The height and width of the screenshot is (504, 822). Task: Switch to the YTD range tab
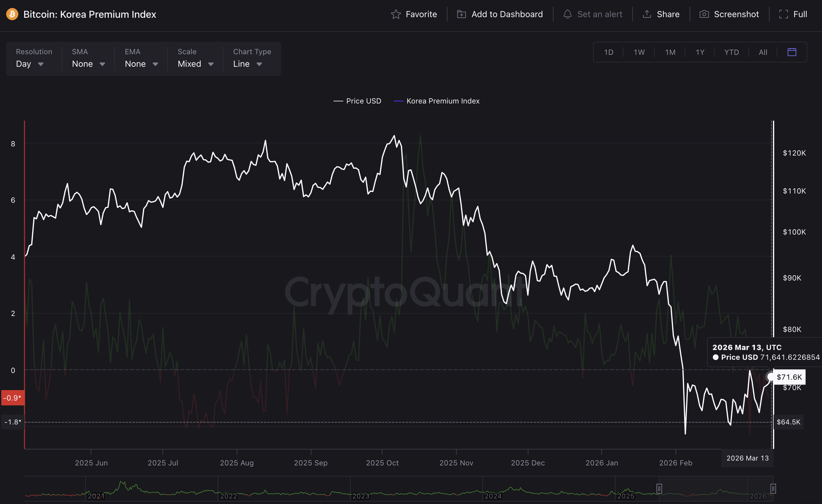pos(731,52)
